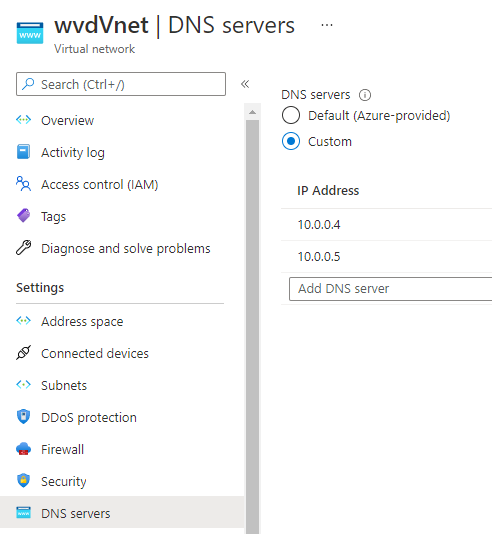The height and width of the screenshot is (534, 492).
Task: Click the Access control (IAM) people icon
Action: click(23, 184)
